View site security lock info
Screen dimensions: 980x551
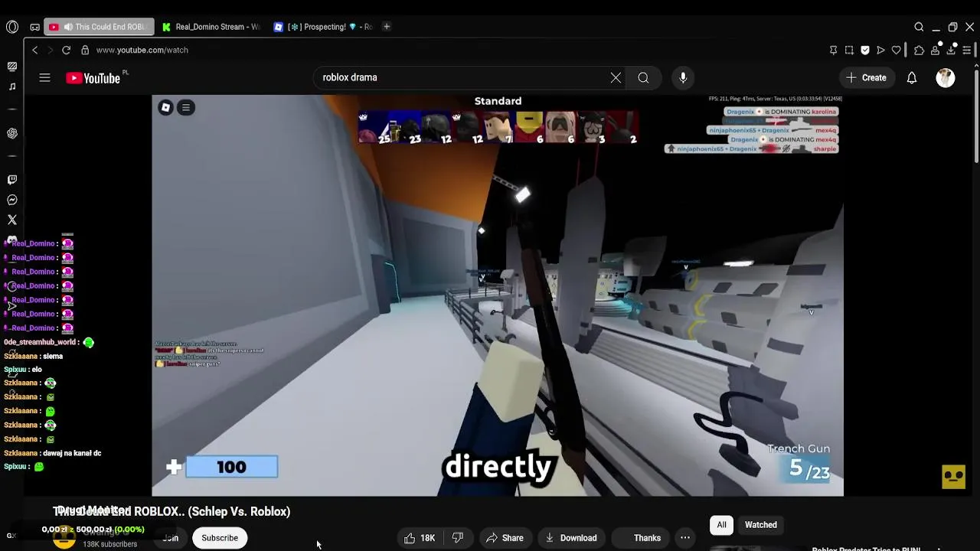click(x=85, y=50)
